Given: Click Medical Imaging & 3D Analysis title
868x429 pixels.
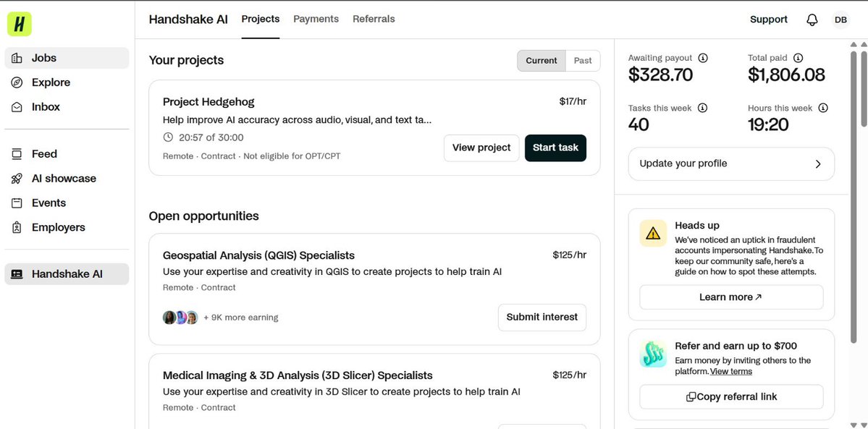Looking at the screenshot, I should point(298,375).
